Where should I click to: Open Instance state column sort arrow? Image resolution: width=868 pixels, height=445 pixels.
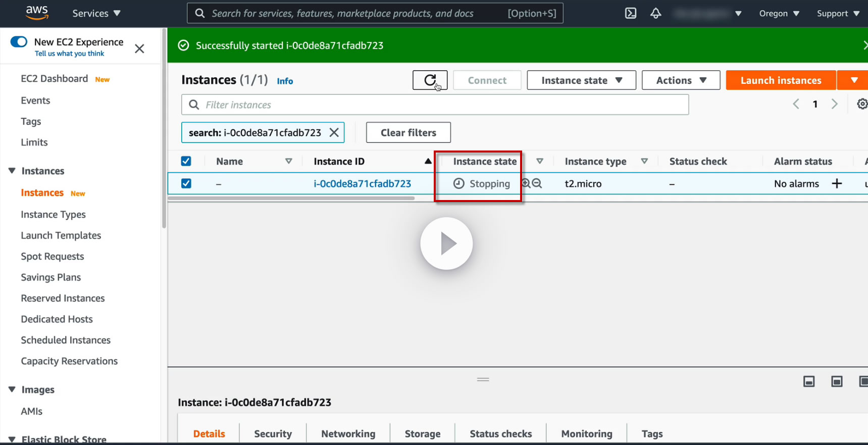click(540, 161)
